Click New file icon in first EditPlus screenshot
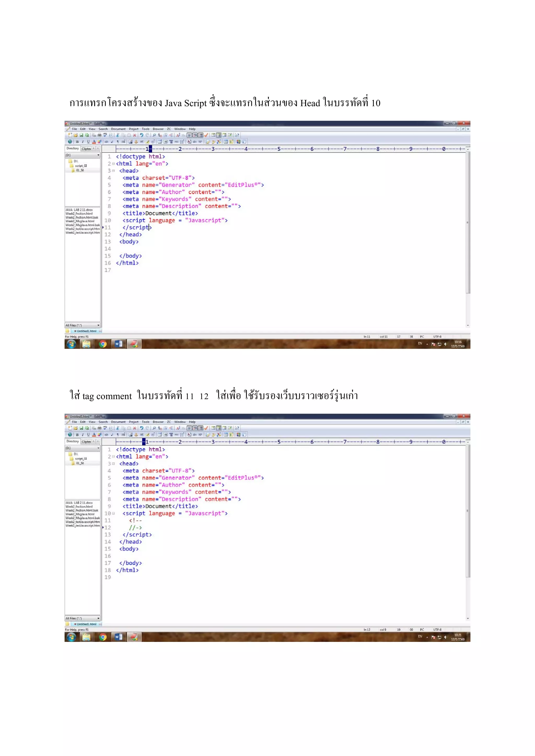 (70, 135)
